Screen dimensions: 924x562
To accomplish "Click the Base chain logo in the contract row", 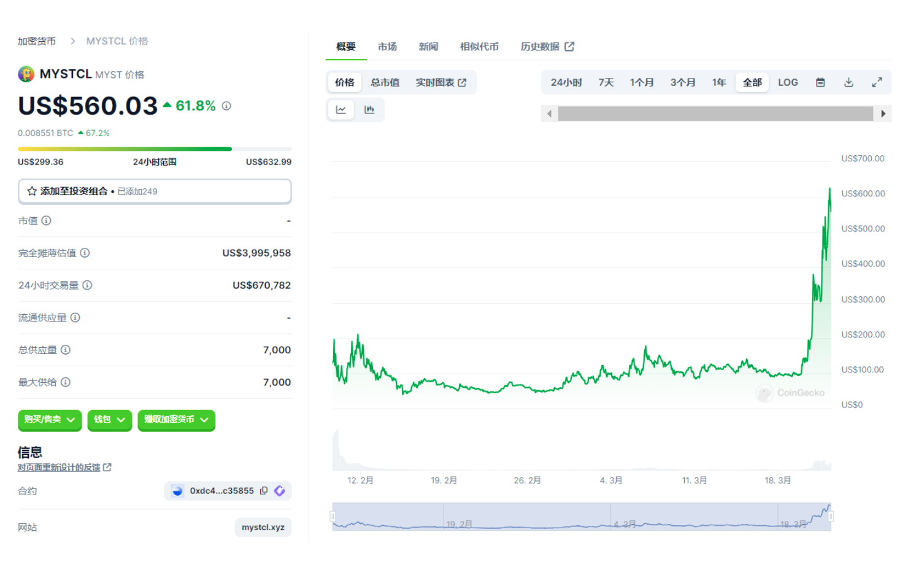I will tap(177, 491).
